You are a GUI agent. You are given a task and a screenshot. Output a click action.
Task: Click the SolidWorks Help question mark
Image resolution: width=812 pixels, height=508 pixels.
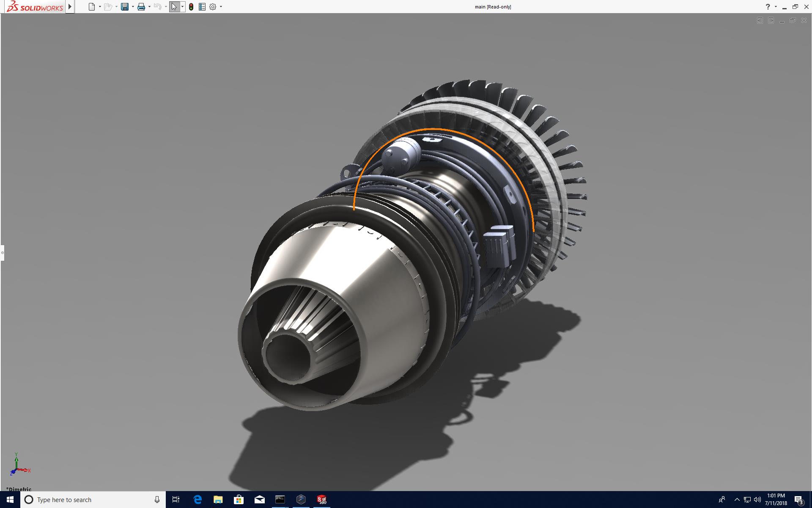(x=768, y=7)
